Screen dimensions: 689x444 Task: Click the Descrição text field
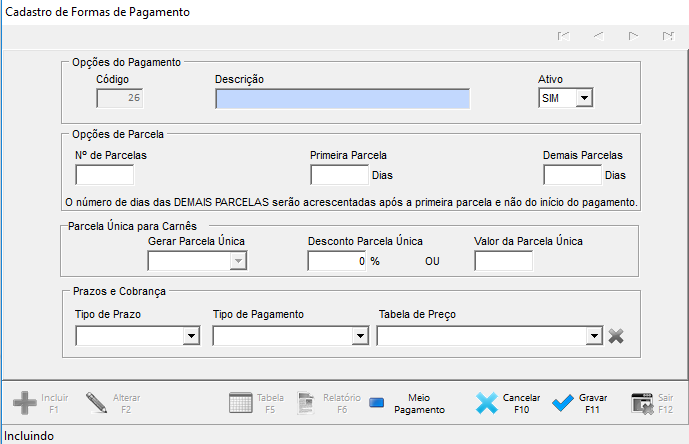(x=343, y=98)
